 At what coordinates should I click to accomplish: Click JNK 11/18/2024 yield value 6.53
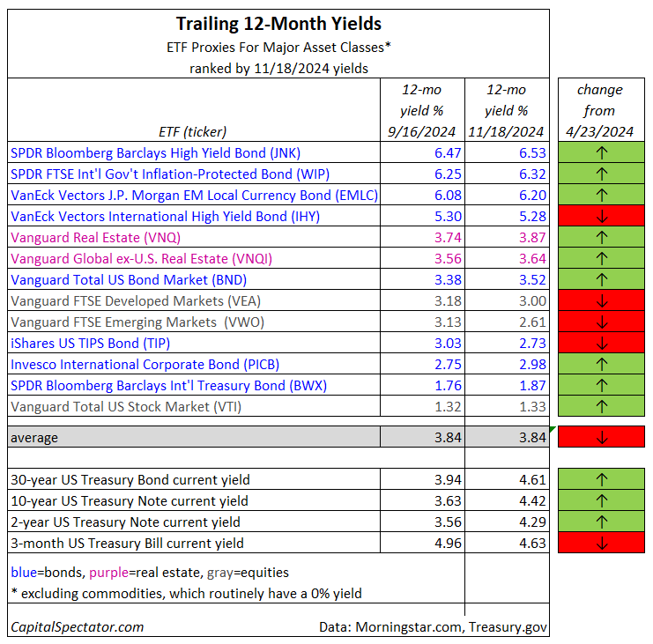532,152
